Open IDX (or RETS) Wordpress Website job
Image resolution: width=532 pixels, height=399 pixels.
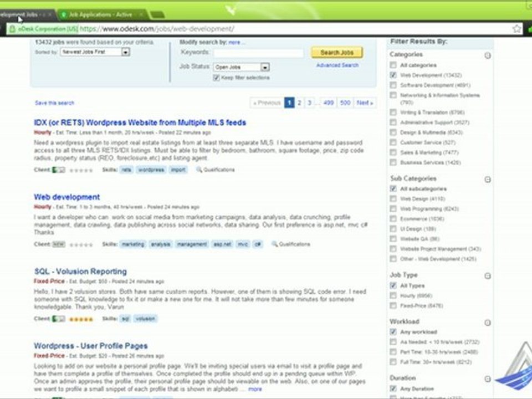tap(140, 122)
